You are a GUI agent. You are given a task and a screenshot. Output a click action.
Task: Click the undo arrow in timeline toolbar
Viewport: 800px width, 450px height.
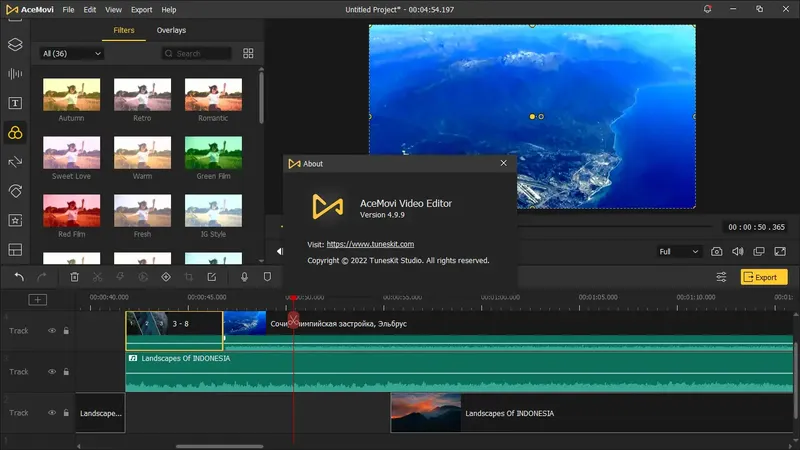point(19,277)
